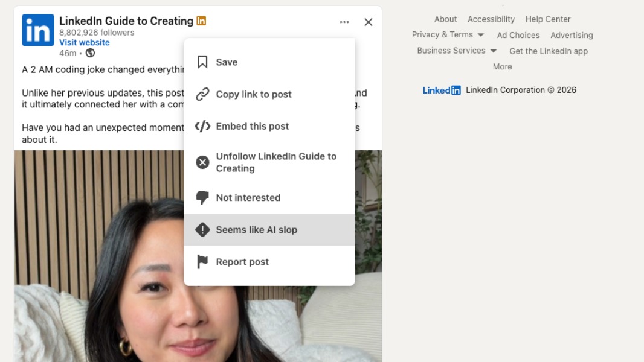Image resolution: width=644 pixels, height=362 pixels.
Task: Click the circled X unfollow icon
Action: tap(202, 162)
